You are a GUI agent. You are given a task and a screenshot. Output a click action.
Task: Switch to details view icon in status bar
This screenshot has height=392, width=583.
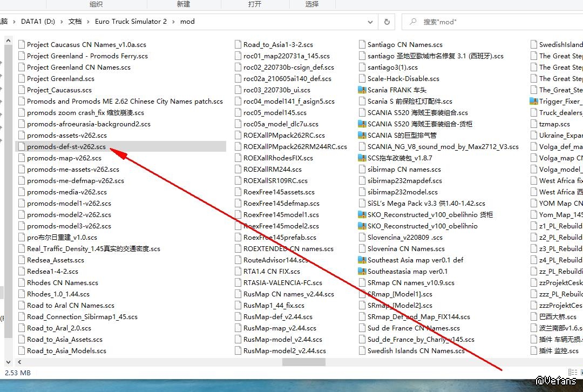[x=573, y=372]
